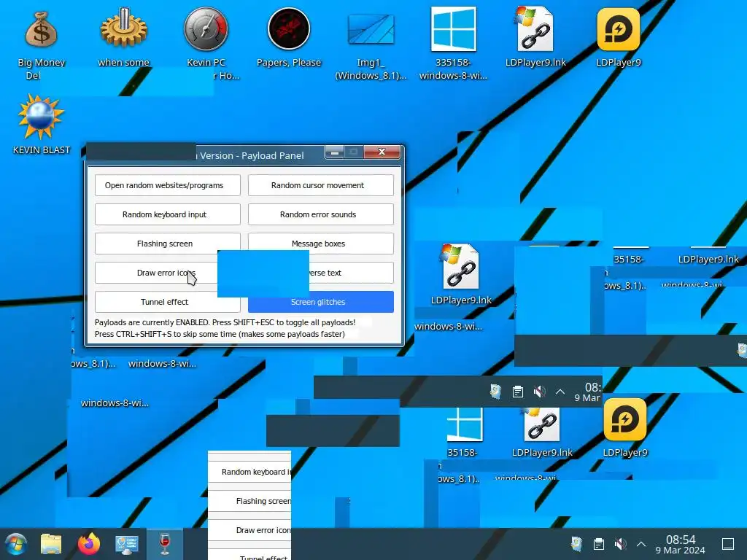Image resolution: width=747 pixels, height=560 pixels.
Task: Toggle Flashing screen payload in Payload Panel
Action: coord(167,244)
